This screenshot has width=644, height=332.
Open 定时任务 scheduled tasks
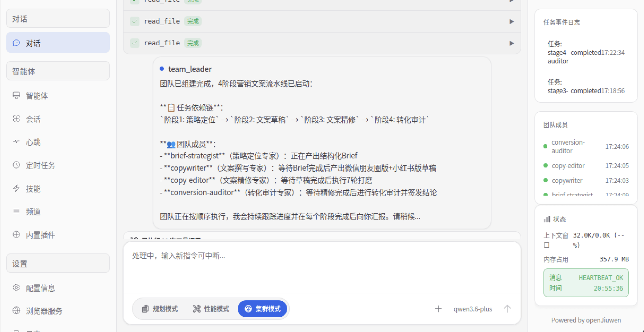[x=58, y=165]
